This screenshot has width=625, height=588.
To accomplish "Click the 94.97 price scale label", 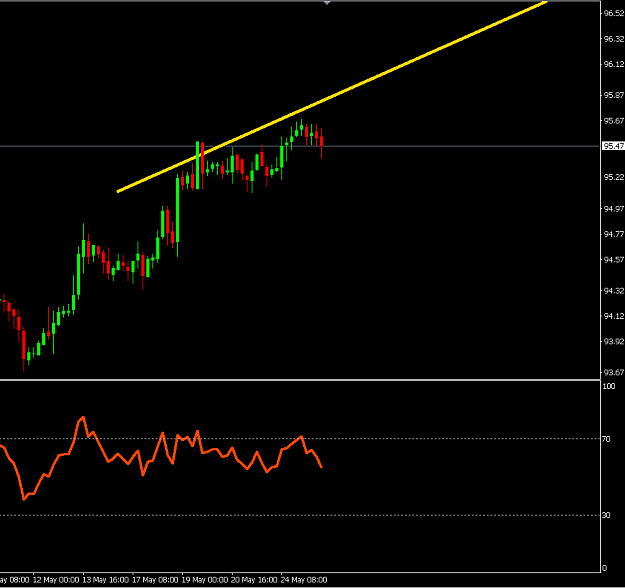I will [614, 208].
